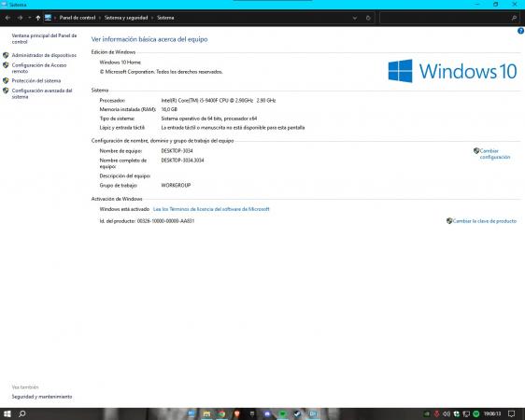Image resolution: width=525 pixels, height=420 pixels.
Task: Open NVIDIA icon in the system tray
Action: tap(427, 414)
